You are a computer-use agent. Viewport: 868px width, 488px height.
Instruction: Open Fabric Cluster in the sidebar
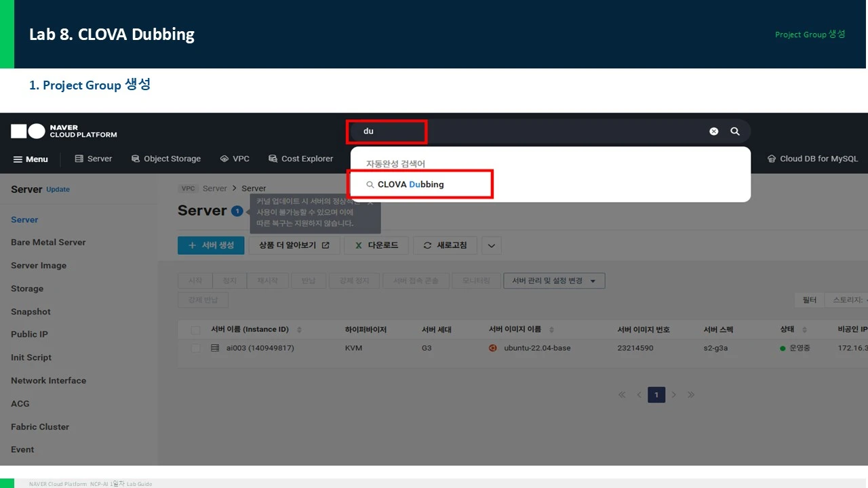pyautogui.click(x=40, y=426)
